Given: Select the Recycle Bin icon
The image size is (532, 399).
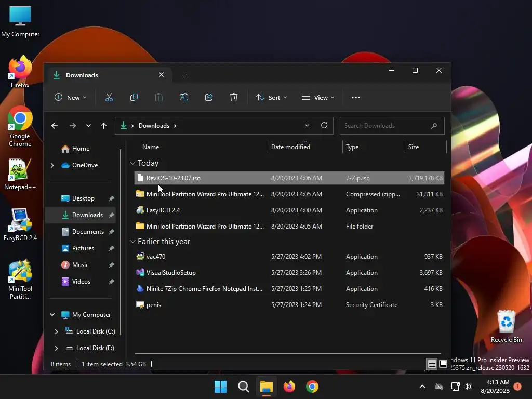Looking at the screenshot, I should [506, 326].
